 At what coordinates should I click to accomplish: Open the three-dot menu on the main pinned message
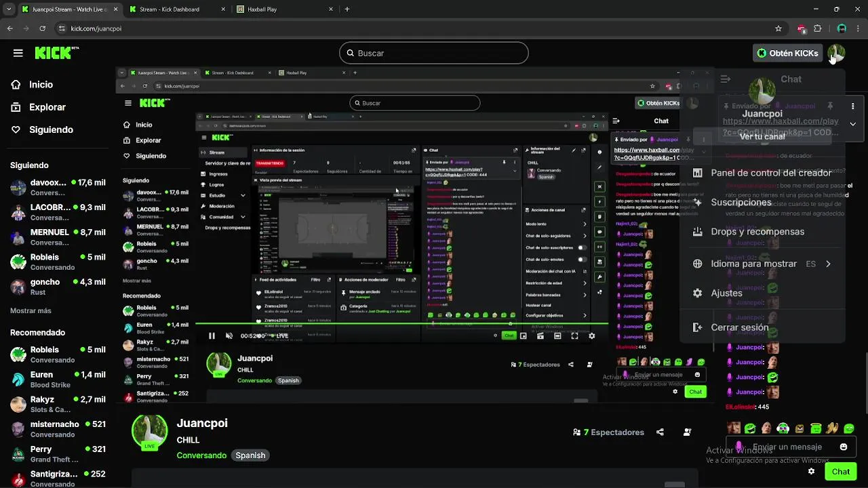852,106
